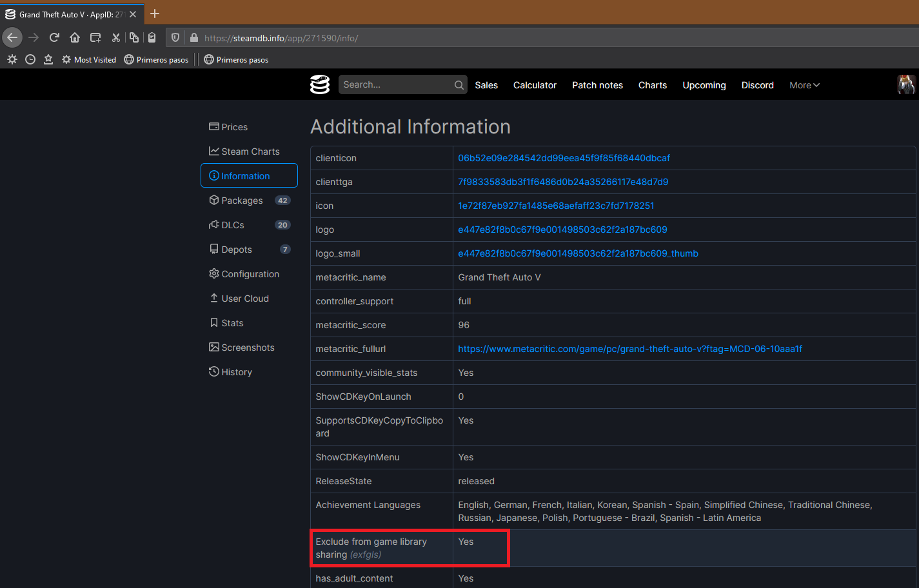Open Calculator in the top navigation
The image size is (919, 588).
point(535,85)
